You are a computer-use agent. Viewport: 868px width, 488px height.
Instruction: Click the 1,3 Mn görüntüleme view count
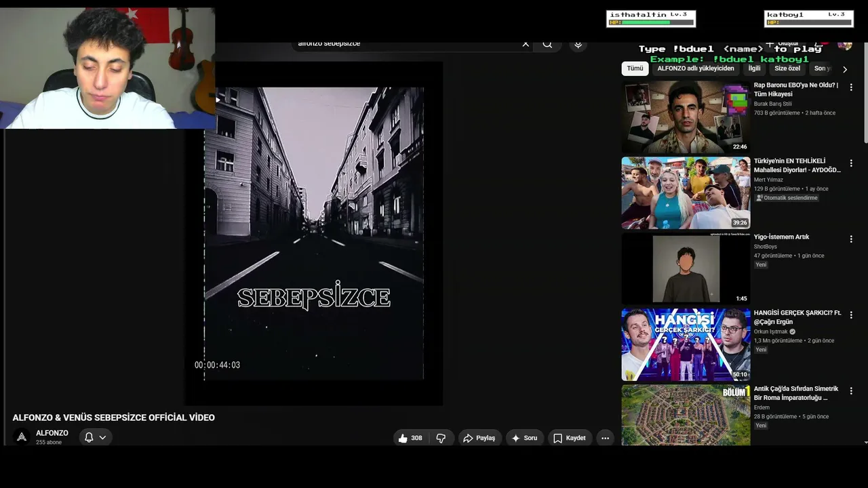point(778,341)
